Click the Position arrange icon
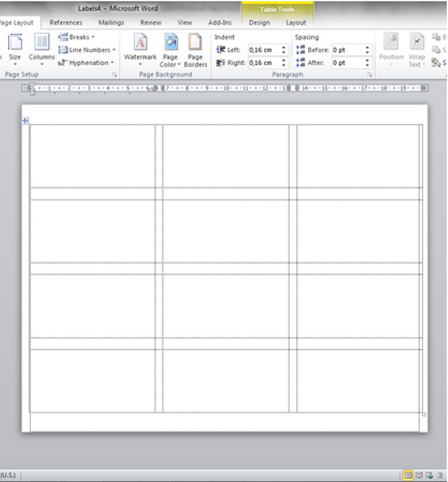Image resolution: width=448 pixels, height=482 pixels. point(391,41)
